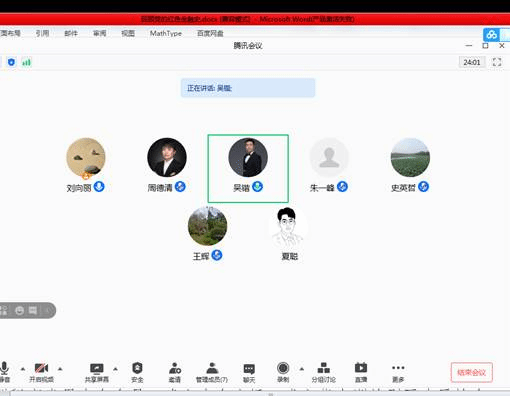510x396 pixels.
Task: Expand the arrow next to 共享屏幕
Action: (115, 369)
